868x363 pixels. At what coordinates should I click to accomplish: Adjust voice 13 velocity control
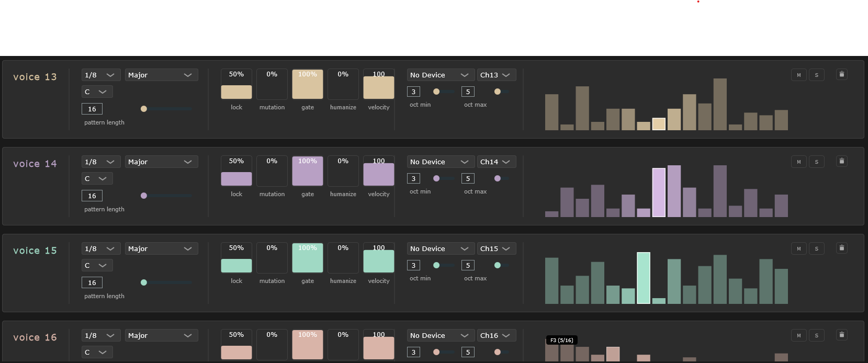(379, 84)
